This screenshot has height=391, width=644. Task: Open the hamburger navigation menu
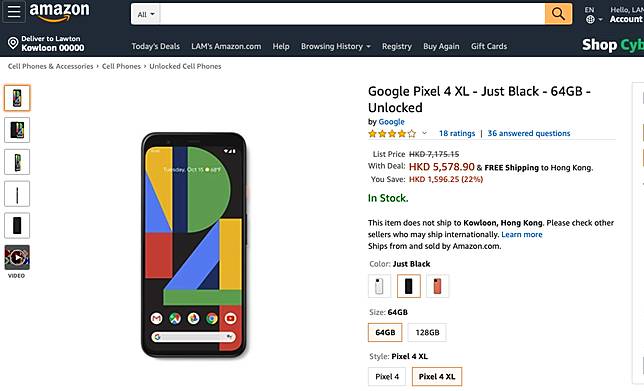[x=14, y=12]
